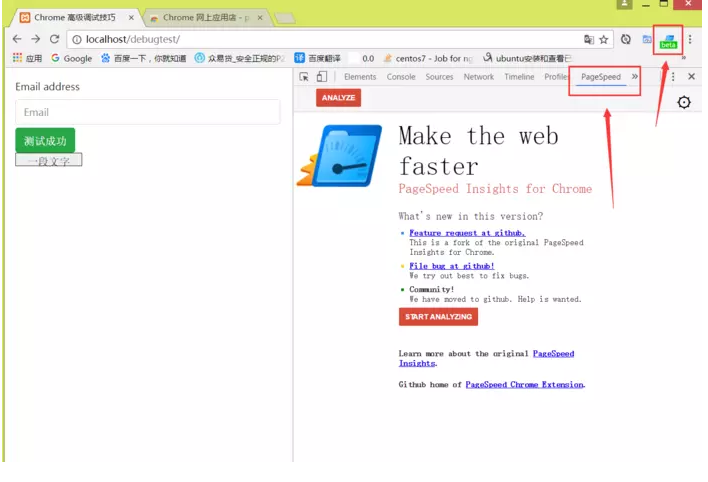The width and height of the screenshot is (708, 482).
Task: Open the Google bookmark
Action: point(71,58)
